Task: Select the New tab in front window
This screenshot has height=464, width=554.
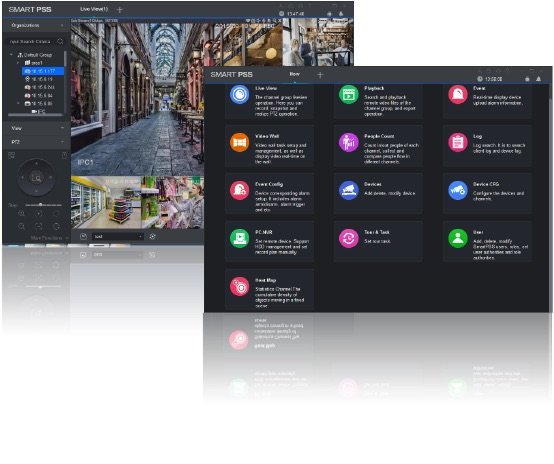Action: [x=295, y=74]
